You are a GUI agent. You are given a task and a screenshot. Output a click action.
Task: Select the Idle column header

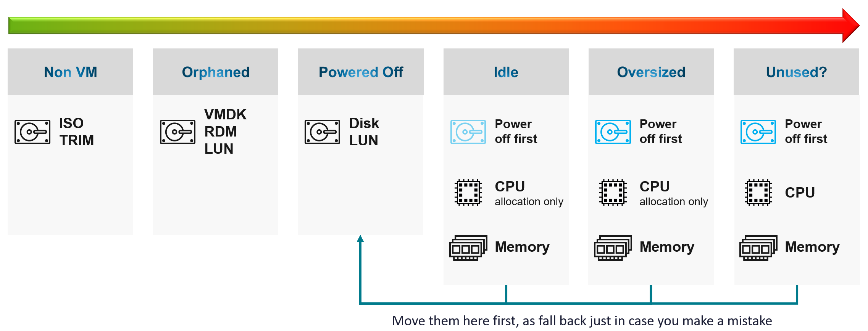click(x=506, y=72)
